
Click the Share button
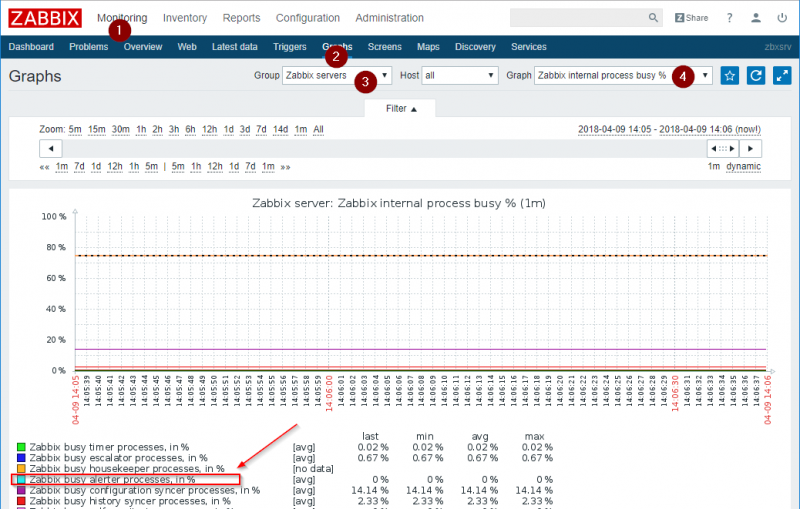691,18
